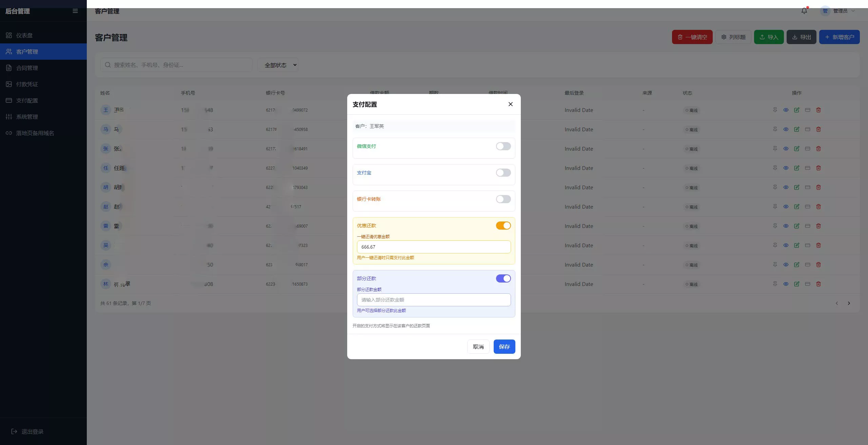Toggle the 部分还款 switch off
The image size is (868, 445).
tap(503, 278)
